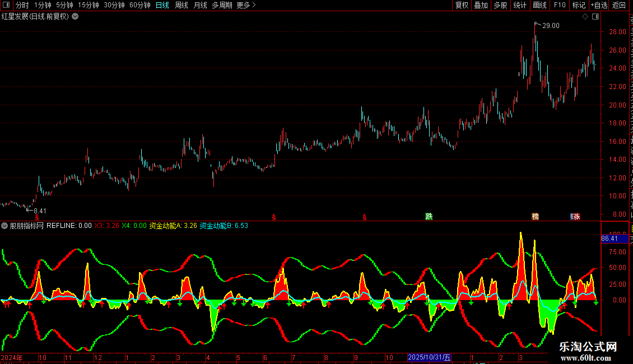Click the REFLINE: 0.00 indicator readout
Image resolution: width=633 pixels, height=364 pixels.
pos(69,226)
